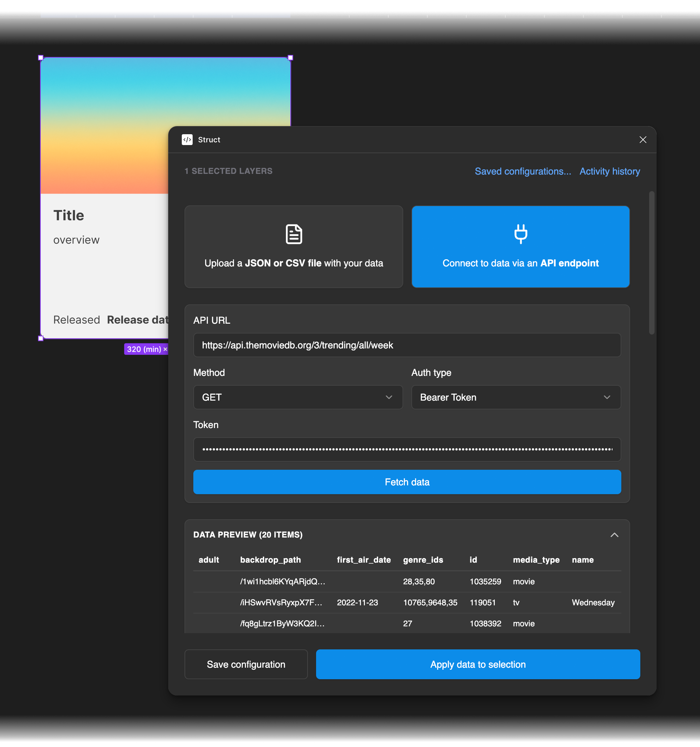
Task: Open the Bearer Token auth dropdown
Action: tap(516, 397)
